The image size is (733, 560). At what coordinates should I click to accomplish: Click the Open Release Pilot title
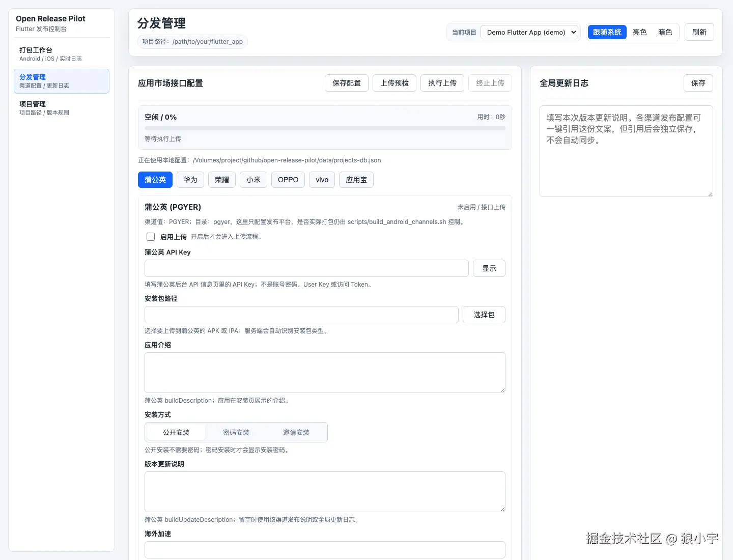[50, 19]
